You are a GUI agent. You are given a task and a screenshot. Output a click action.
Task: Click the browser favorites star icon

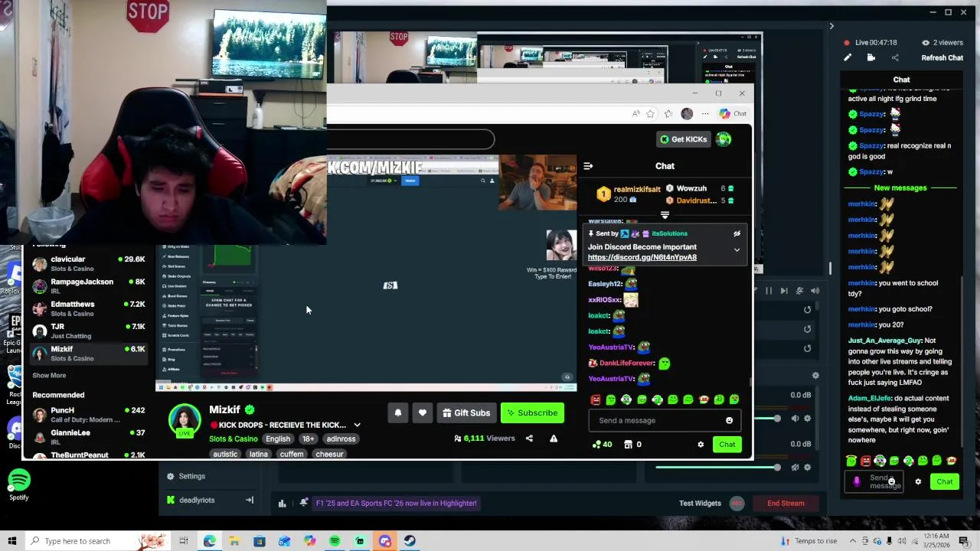coord(650,114)
